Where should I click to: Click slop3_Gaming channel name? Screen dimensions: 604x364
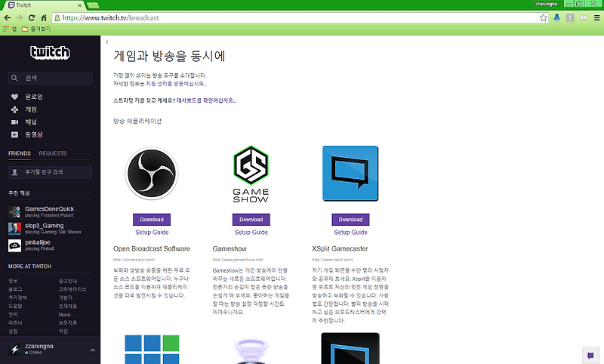(x=45, y=226)
